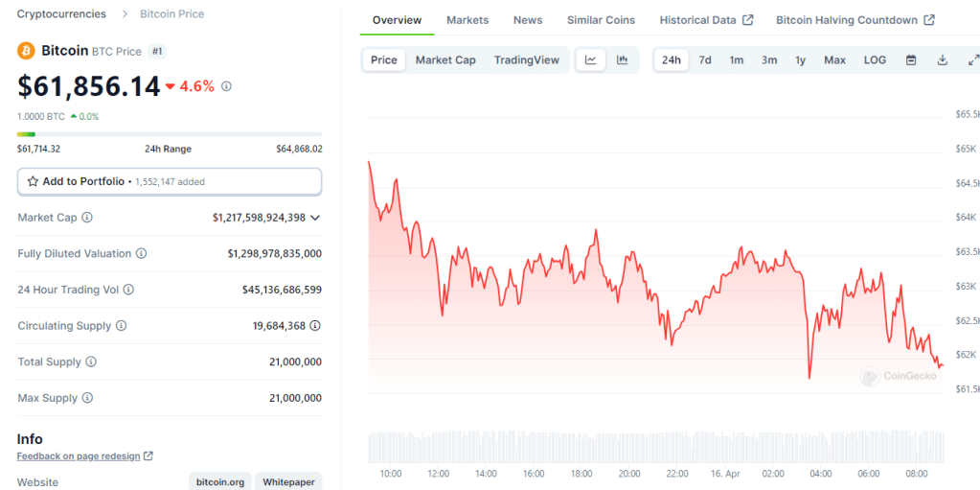Switch chart to Market Cap view
The width and height of the screenshot is (980, 490).
tap(445, 60)
